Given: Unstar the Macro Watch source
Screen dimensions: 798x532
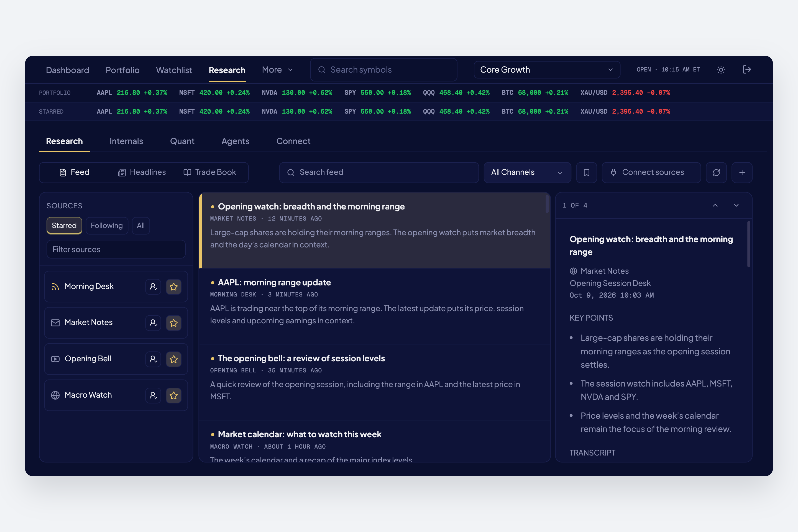Looking at the screenshot, I should tap(174, 395).
